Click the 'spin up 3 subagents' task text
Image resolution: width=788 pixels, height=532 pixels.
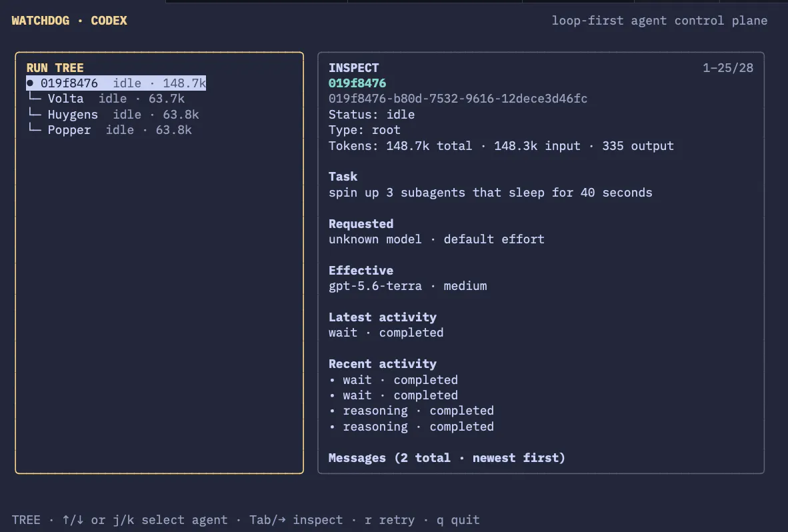tap(490, 193)
